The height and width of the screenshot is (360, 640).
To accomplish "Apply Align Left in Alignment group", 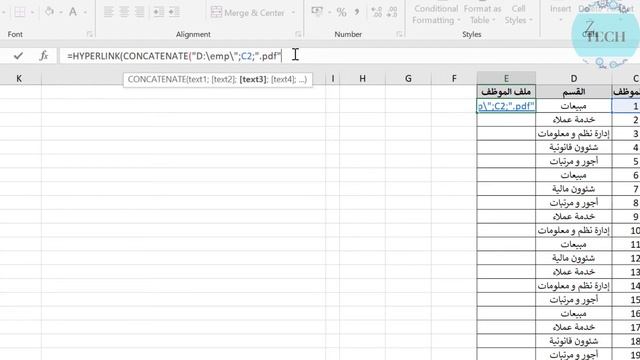I will [x=109, y=12].
